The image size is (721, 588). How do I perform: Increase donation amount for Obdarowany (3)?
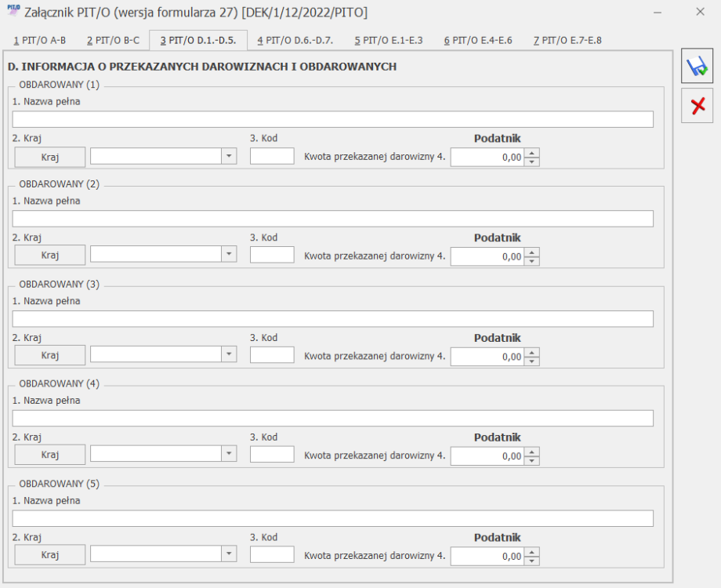[x=532, y=353]
